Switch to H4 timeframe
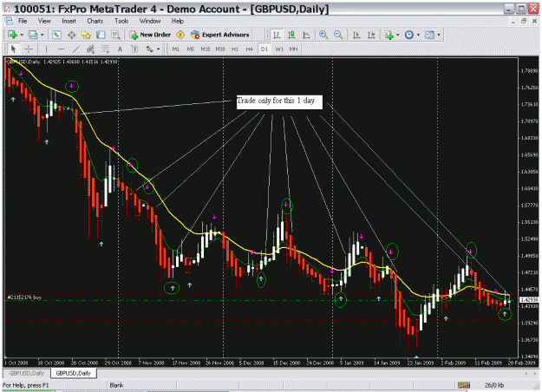Viewport: 542px width, 392px height. click(x=249, y=49)
